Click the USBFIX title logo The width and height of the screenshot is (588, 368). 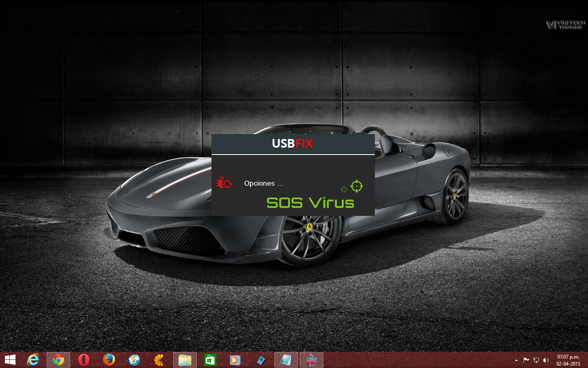[x=292, y=144]
